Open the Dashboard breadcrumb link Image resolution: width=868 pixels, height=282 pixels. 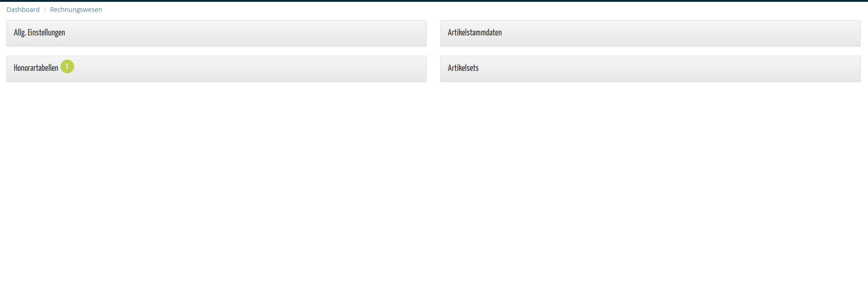click(x=23, y=10)
